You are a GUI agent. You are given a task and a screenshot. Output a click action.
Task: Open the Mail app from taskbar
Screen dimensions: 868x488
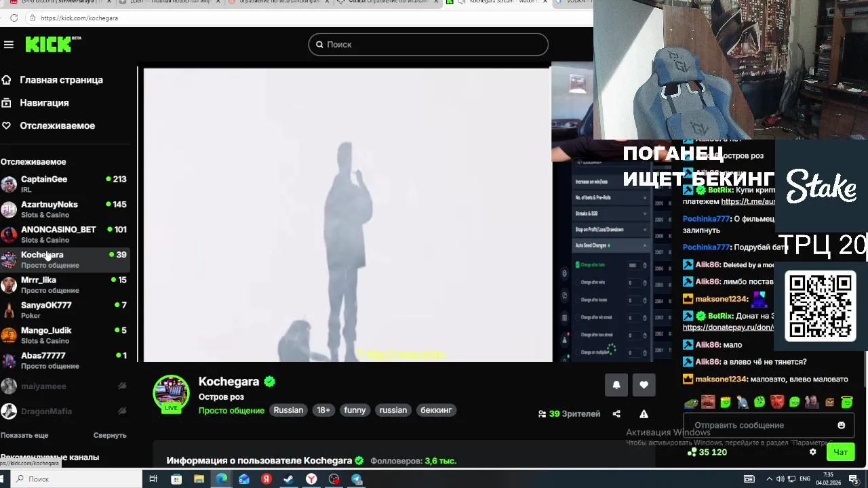[x=244, y=479]
